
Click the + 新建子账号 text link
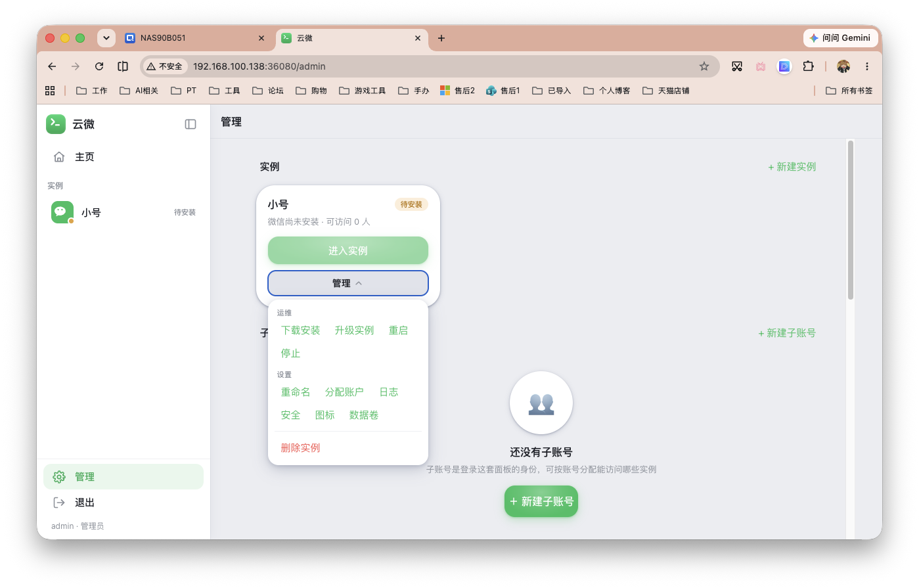pos(787,333)
